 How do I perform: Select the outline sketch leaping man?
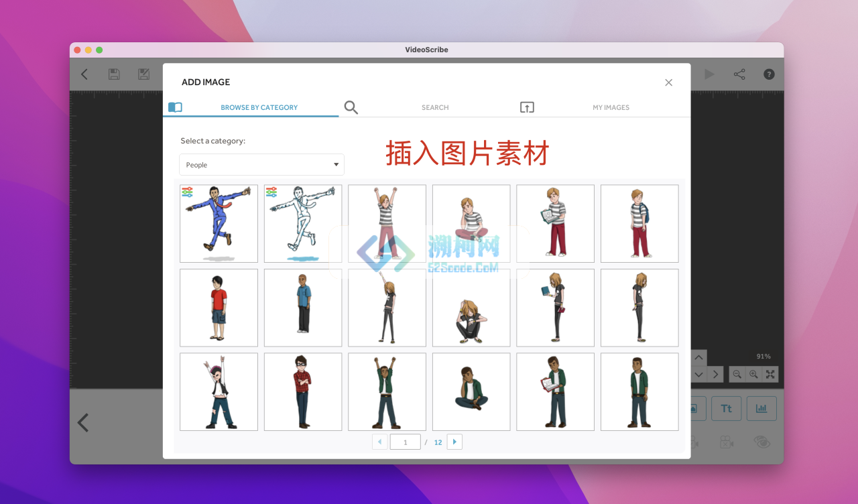pos(303,223)
